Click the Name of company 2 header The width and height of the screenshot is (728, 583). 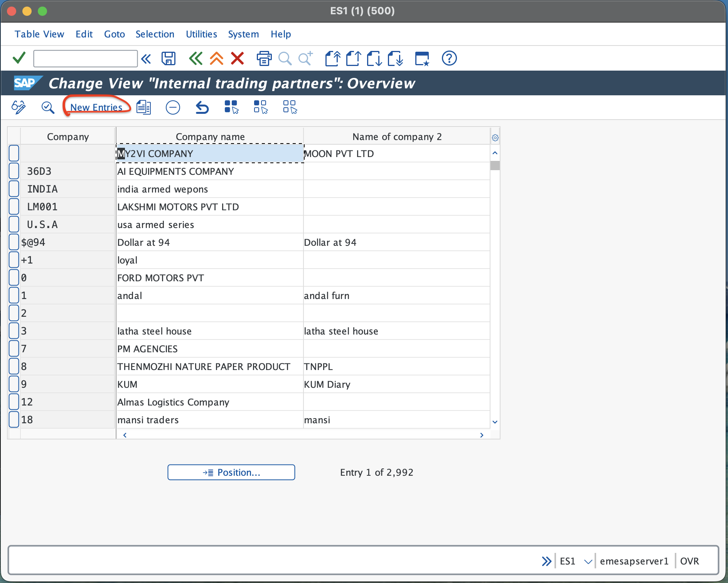coord(397,137)
